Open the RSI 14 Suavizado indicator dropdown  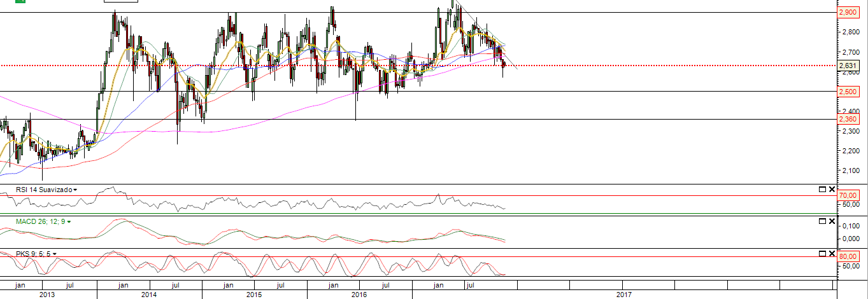[75, 190]
